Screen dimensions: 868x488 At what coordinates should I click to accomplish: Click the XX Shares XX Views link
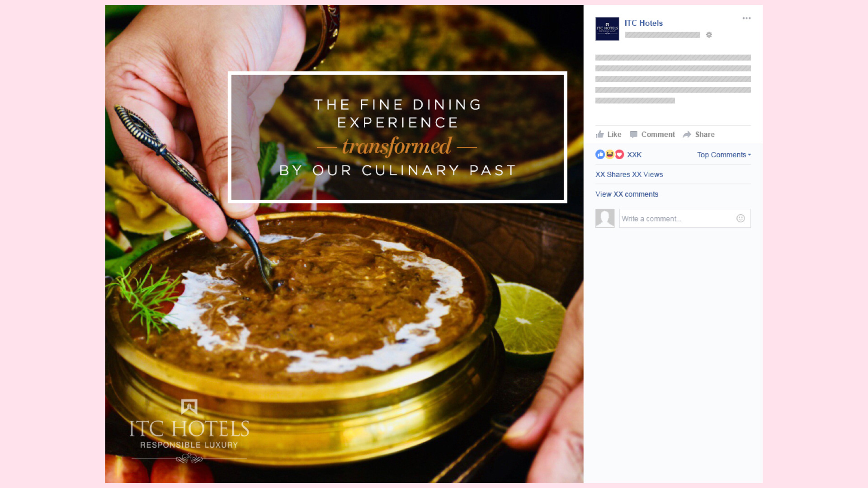tap(629, 174)
